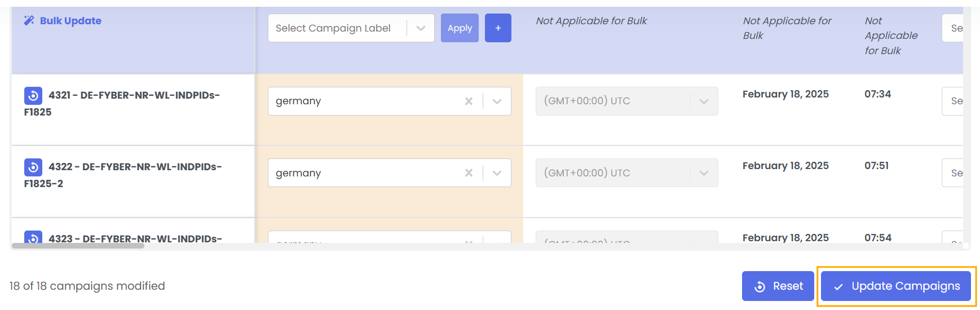Open the UTC timezone dropdown for campaign 4321
The height and width of the screenshot is (310, 980).
coord(626,101)
